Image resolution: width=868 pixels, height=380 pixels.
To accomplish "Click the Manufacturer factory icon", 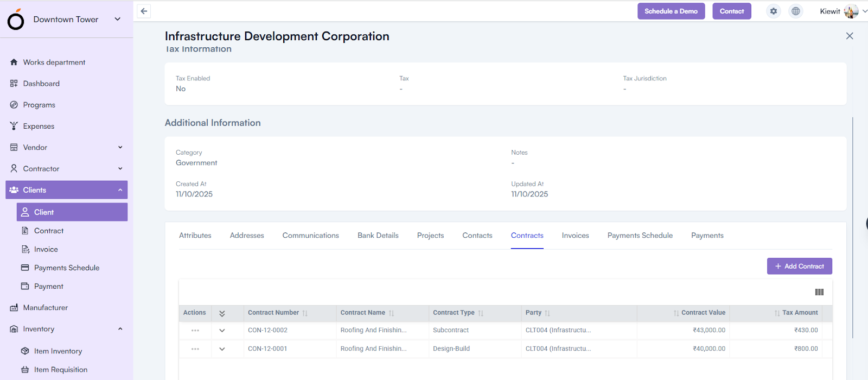I will (x=14, y=308).
